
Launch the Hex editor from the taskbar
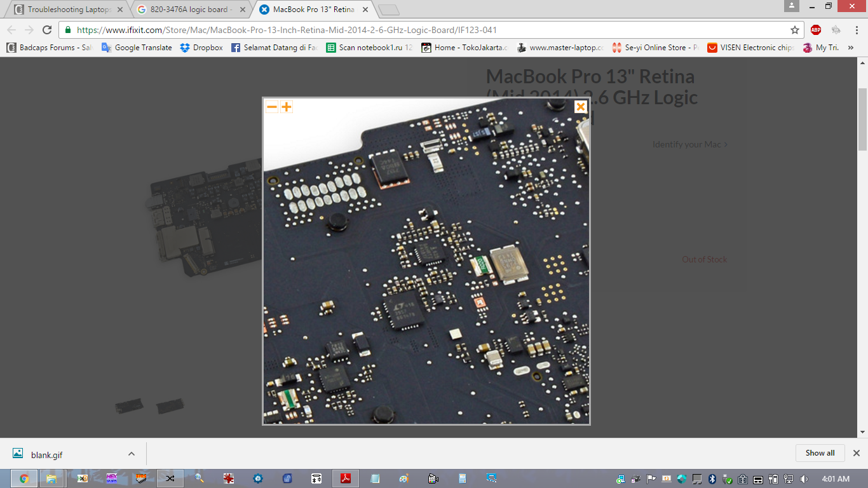[112, 478]
